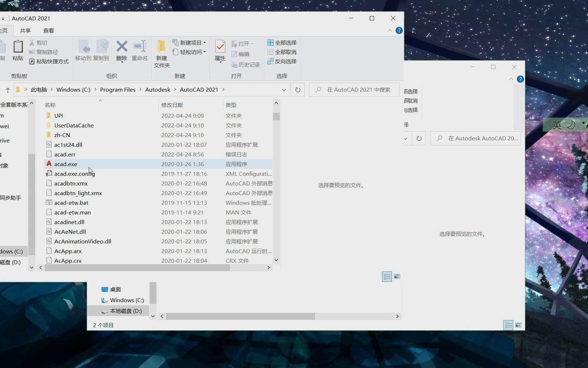
Task: Switch to the 查看 ribbon tab
Action: pos(49,30)
